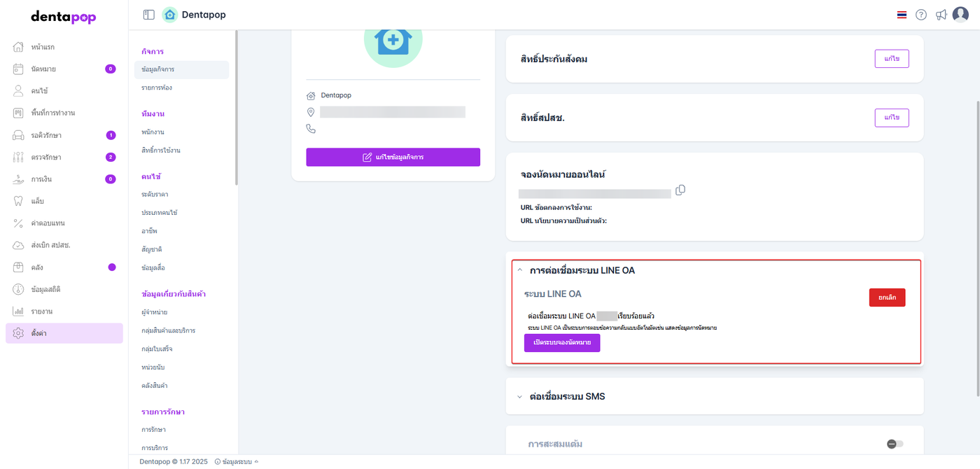Click the gear icon beside ตั้งค่า
The width and height of the screenshot is (980, 469).
point(19,333)
